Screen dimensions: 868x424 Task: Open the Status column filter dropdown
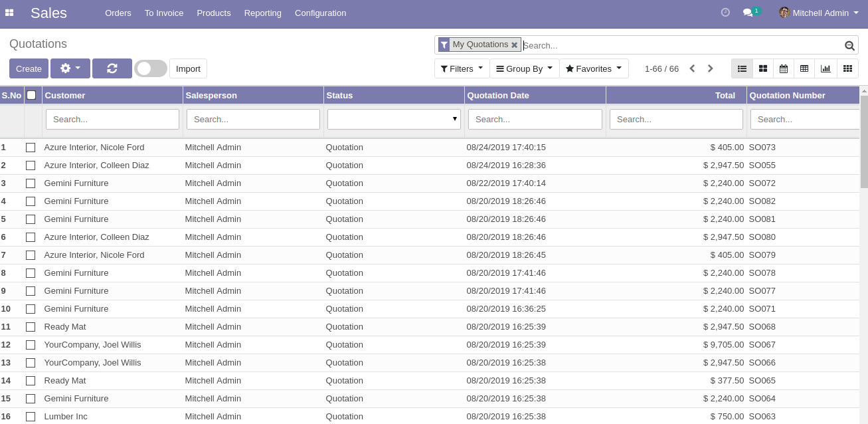pos(394,119)
